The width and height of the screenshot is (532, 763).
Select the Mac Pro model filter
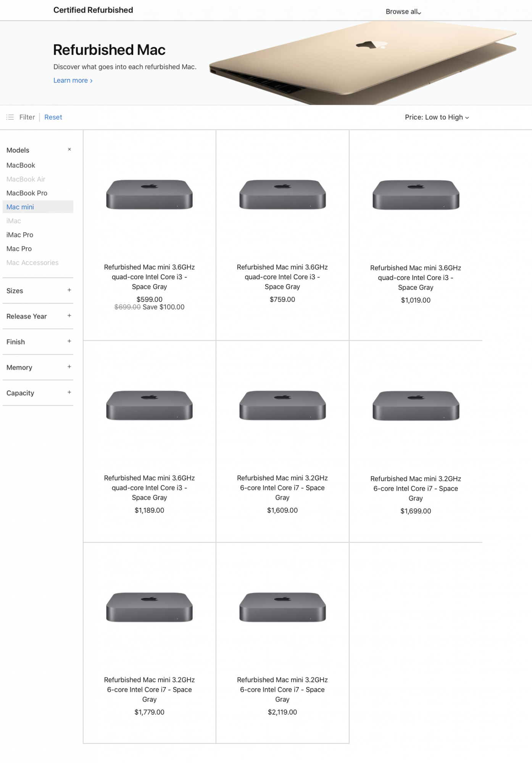[x=19, y=249]
